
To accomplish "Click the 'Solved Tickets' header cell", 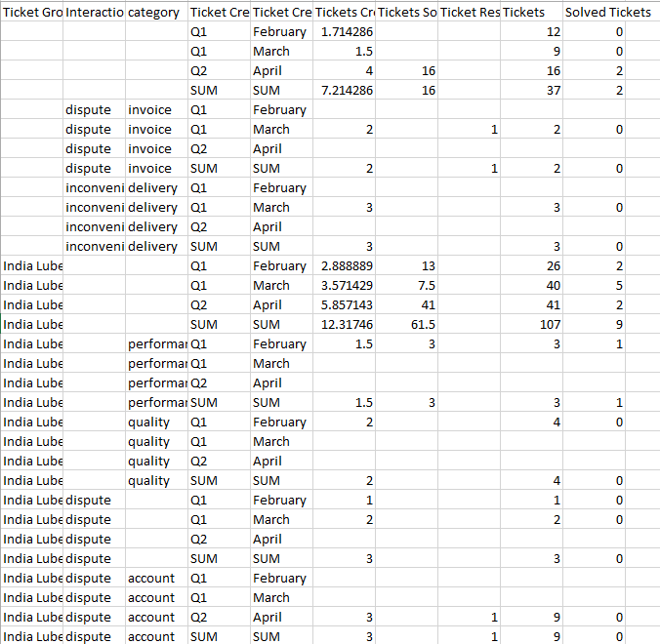I will pyautogui.click(x=607, y=12).
